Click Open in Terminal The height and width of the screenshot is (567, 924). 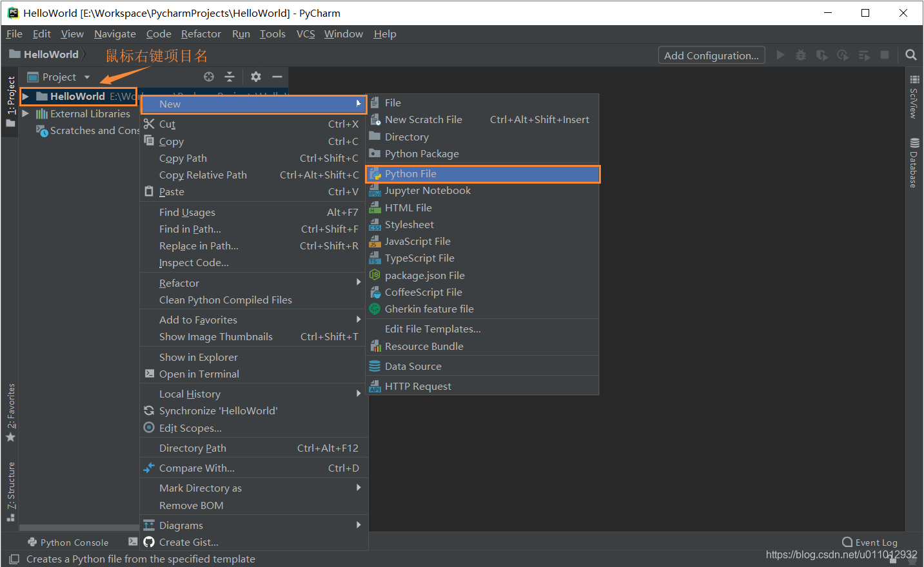click(253, 374)
